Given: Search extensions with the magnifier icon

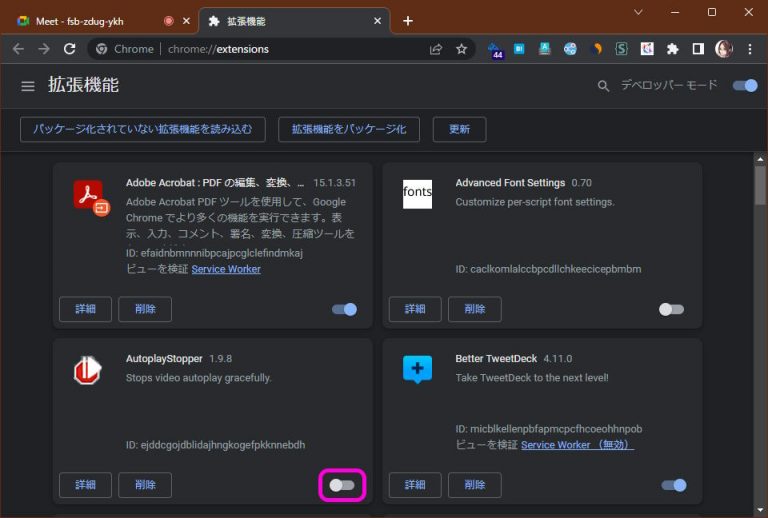Looking at the screenshot, I should point(603,86).
